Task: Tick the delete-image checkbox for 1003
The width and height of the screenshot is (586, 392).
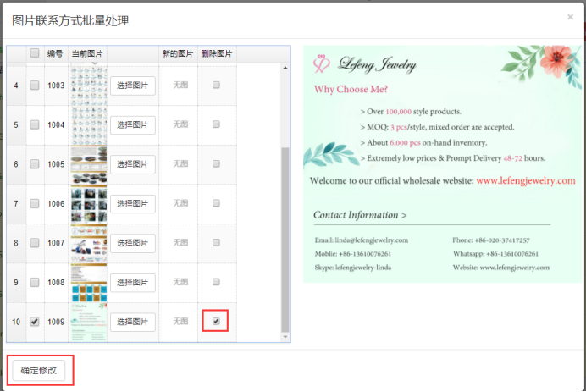Action: (216, 85)
